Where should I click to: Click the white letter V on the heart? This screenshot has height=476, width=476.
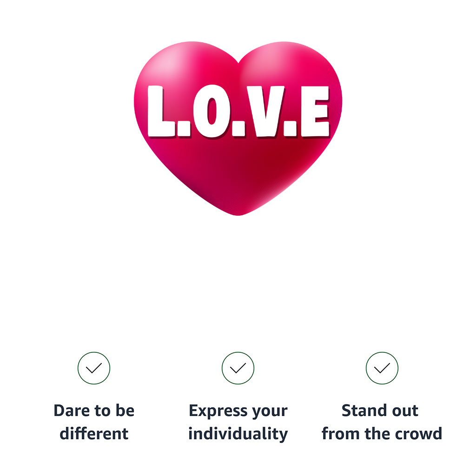[x=265, y=111]
